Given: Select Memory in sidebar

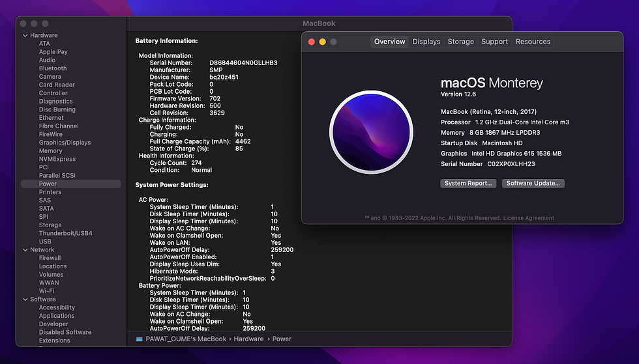Looking at the screenshot, I should point(51,150).
